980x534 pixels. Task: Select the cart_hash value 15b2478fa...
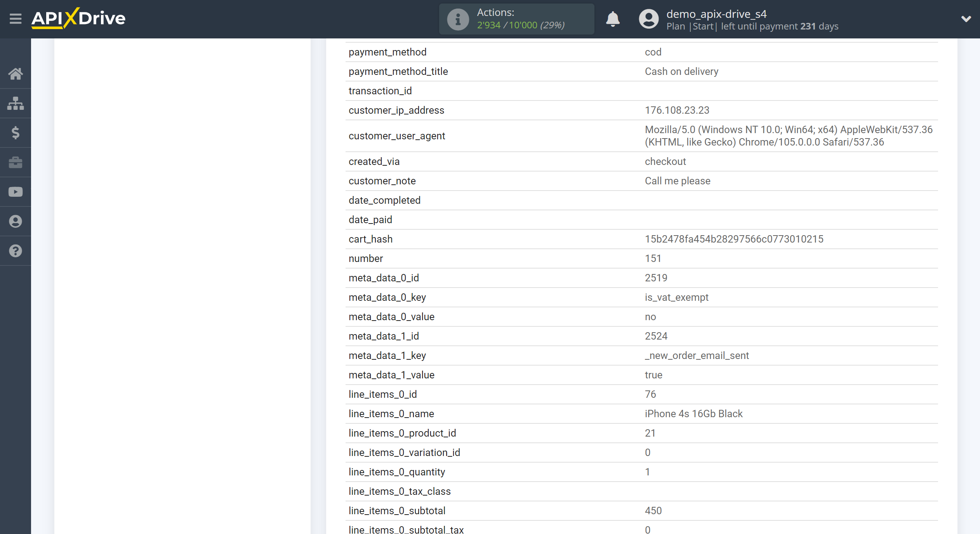pyautogui.click(x=734, y=239)
